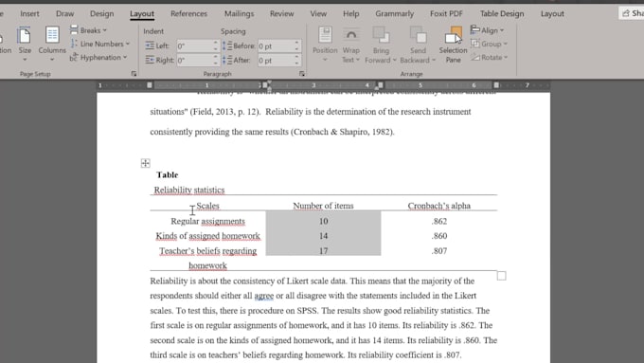Switch to the Mailings tab
Image resolution: width=644 pixels, height=363 pixels.
(239, 13)
